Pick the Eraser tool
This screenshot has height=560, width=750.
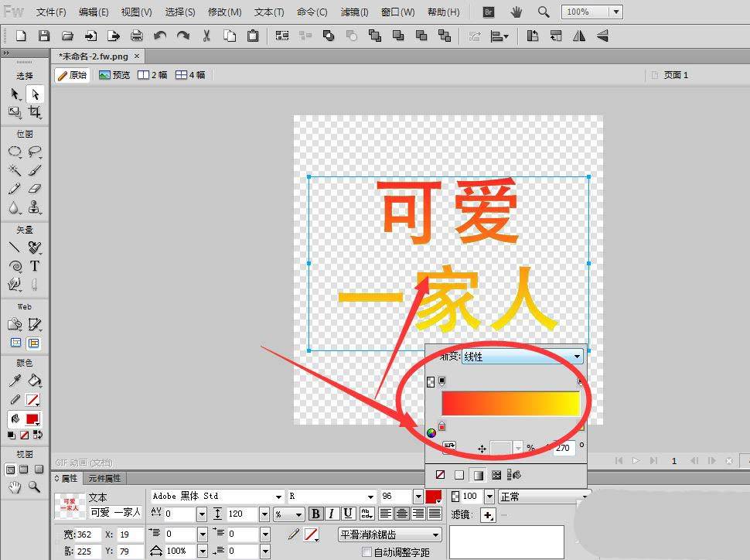coord(35,189)
